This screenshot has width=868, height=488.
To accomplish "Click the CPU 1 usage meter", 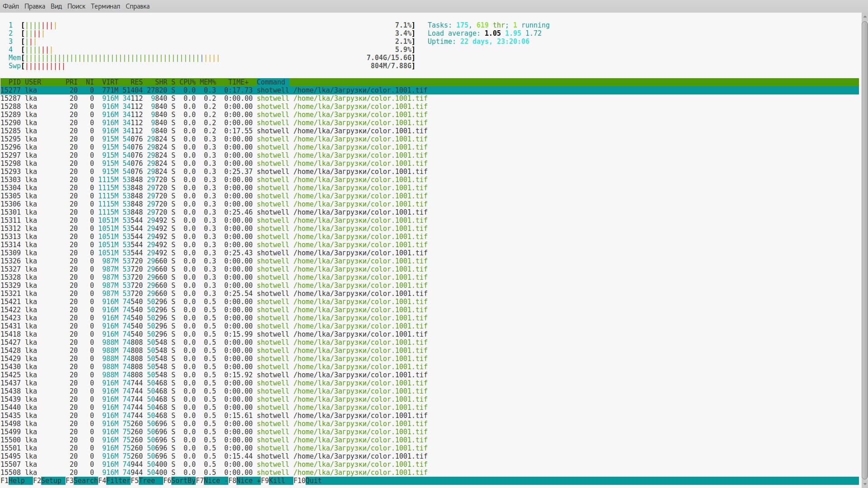I will pyautogui.click(x=212, y=25).
